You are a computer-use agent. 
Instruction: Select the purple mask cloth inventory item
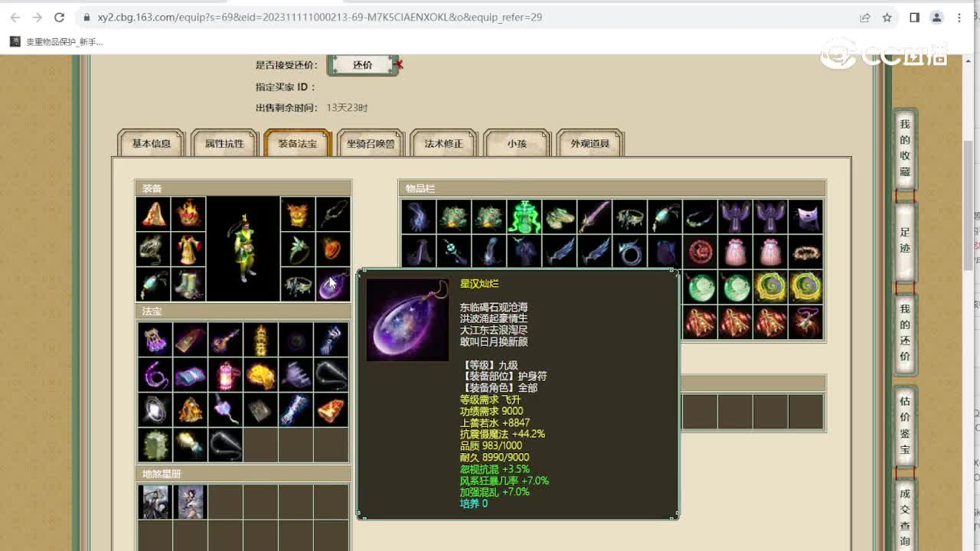tap(806, 217)
